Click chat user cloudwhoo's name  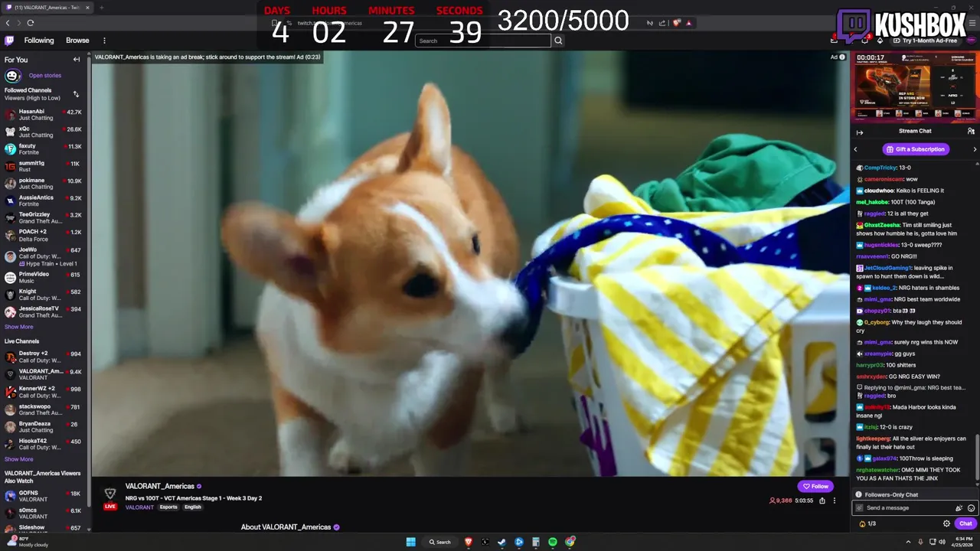coord(879,191)
